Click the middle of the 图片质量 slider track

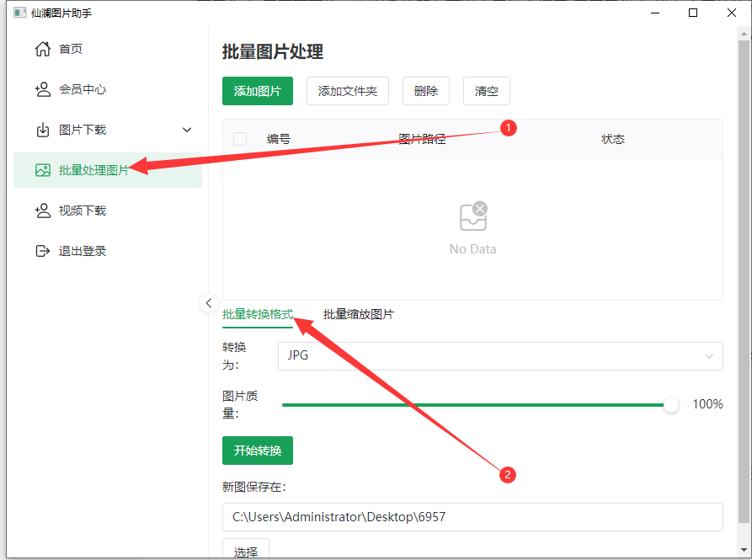477,405
